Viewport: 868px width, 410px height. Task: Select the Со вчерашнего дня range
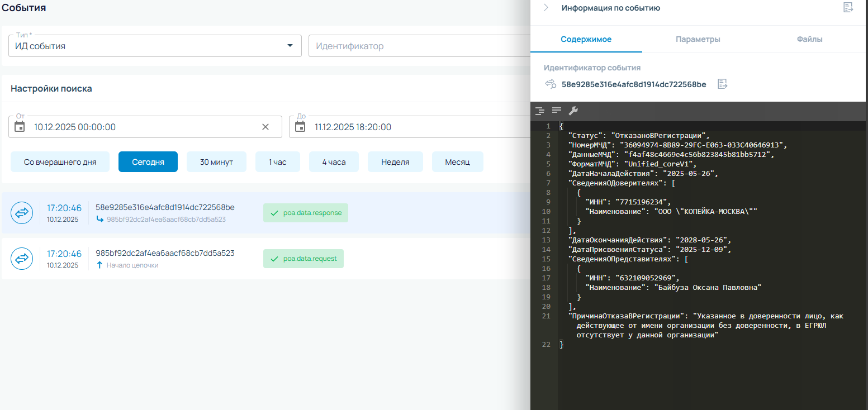point(60,162)
